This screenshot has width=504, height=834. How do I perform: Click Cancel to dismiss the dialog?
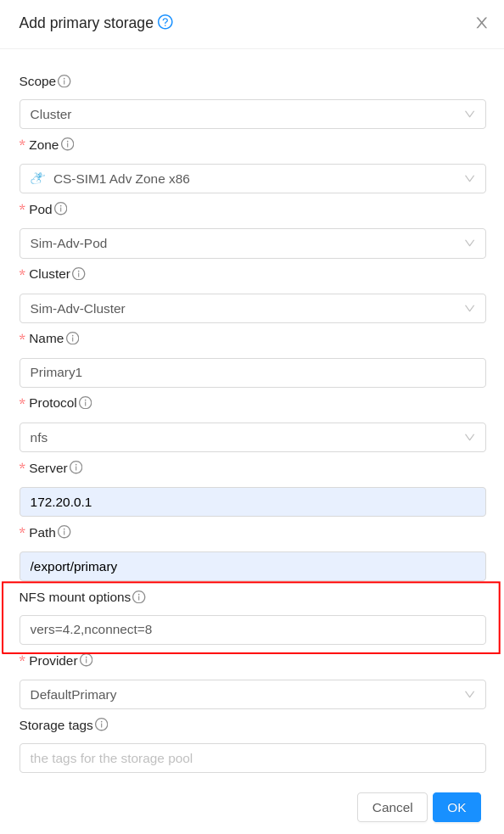[x=392, y=807]
